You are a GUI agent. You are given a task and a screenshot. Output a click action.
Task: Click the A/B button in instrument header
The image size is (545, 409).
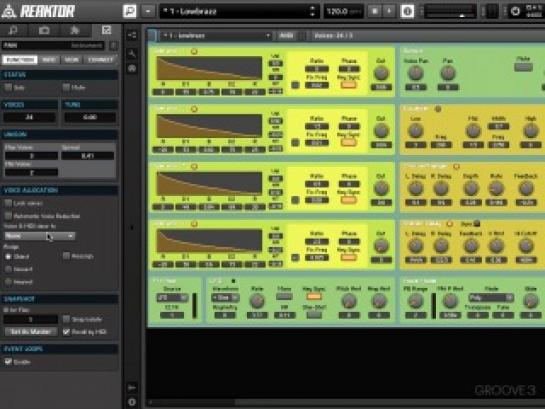[286, 35]
